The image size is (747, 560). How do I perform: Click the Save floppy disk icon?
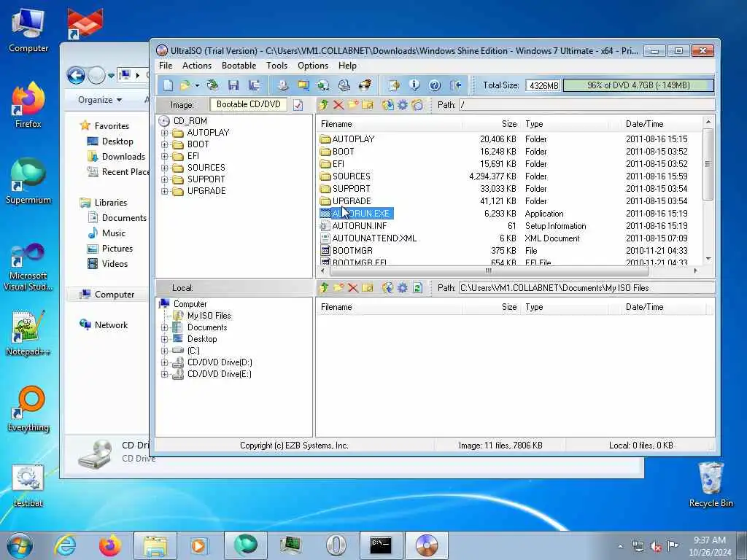[x=233, y=85]
